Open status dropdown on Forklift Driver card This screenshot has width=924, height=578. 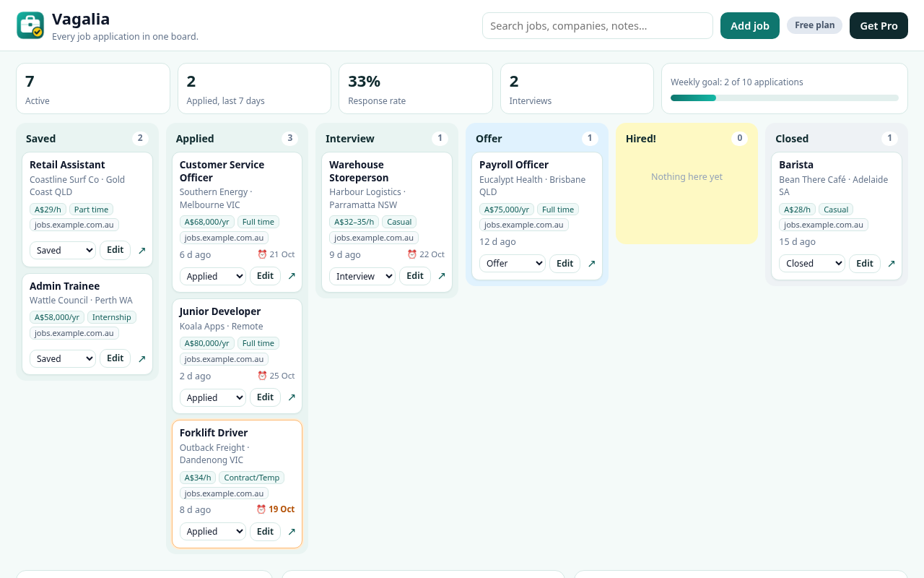213,531
